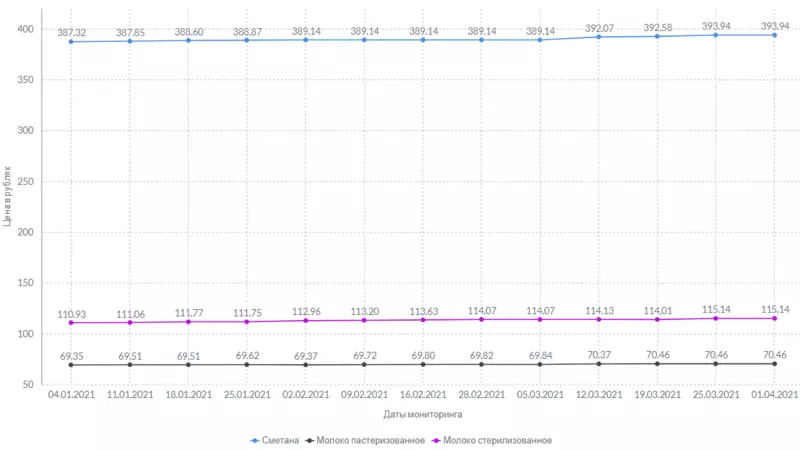Select the Сметана data point labeled 387.32
800x450 pixels.
(x=71, y=42)
